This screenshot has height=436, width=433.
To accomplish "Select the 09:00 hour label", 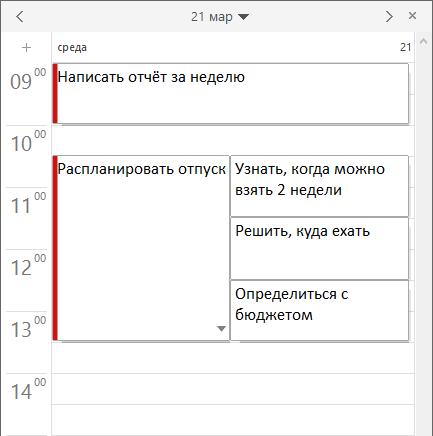I will (28, 79).
